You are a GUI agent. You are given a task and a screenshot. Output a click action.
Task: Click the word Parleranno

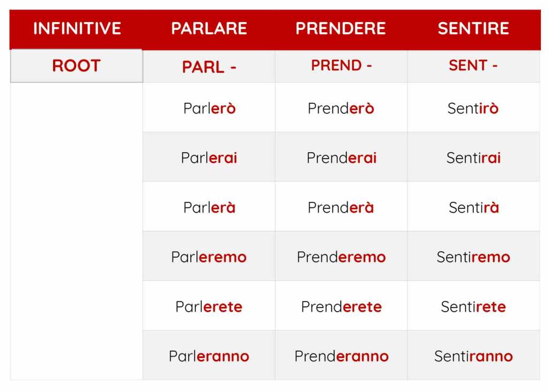point(209,356)
